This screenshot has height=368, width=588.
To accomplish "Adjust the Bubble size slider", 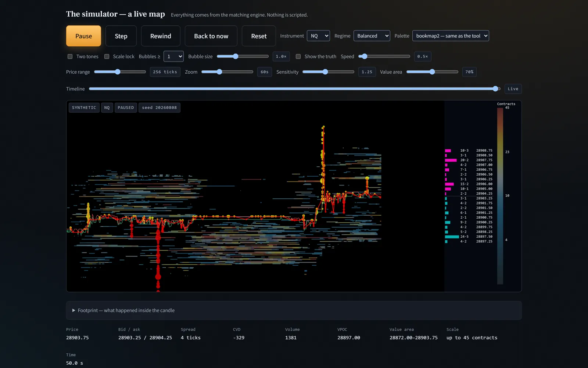I will 243,56.
